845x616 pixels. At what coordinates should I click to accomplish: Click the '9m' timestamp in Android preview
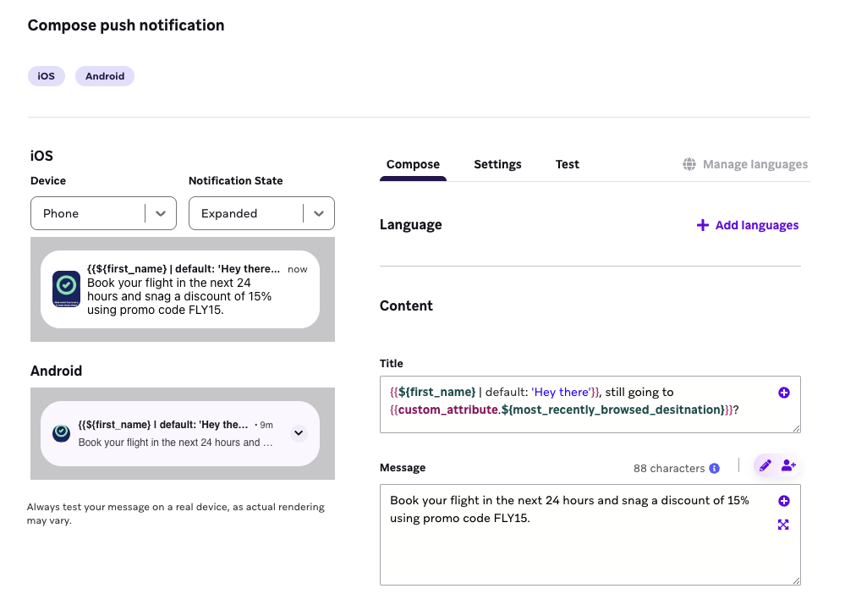266,426
